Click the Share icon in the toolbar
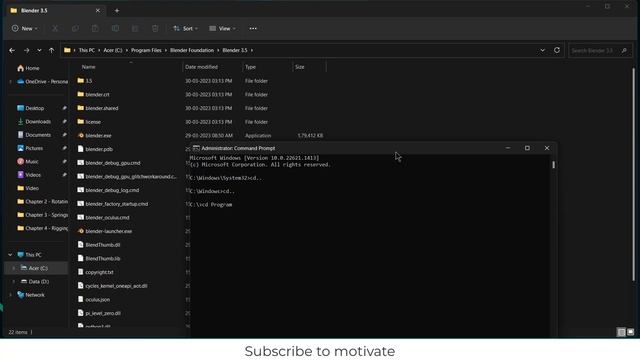Screen dimensions: 640x360 click(135, 29)
